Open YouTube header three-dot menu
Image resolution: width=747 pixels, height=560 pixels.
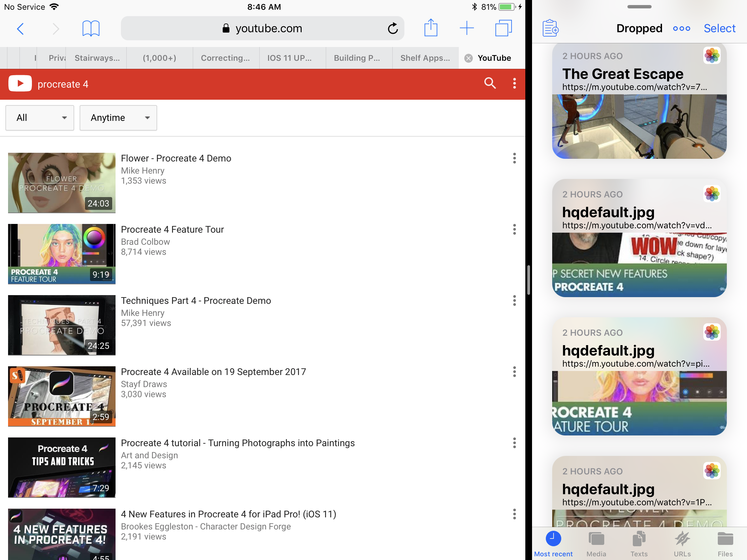514,83
